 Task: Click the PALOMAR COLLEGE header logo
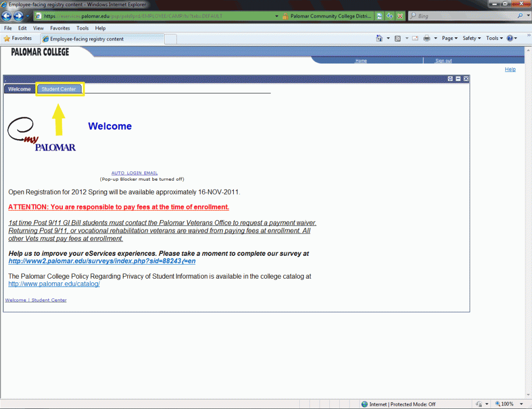click(x=40, y=52)
